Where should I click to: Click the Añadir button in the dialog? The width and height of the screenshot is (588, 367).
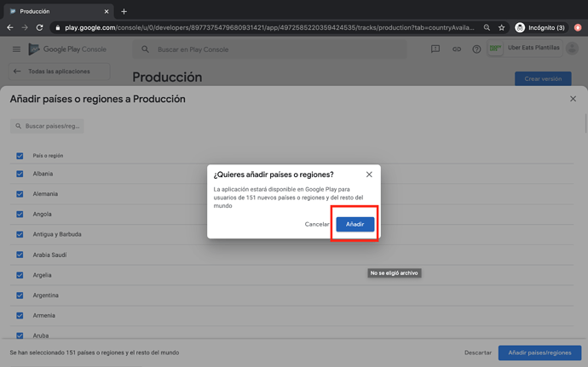[x=355, y=224]
